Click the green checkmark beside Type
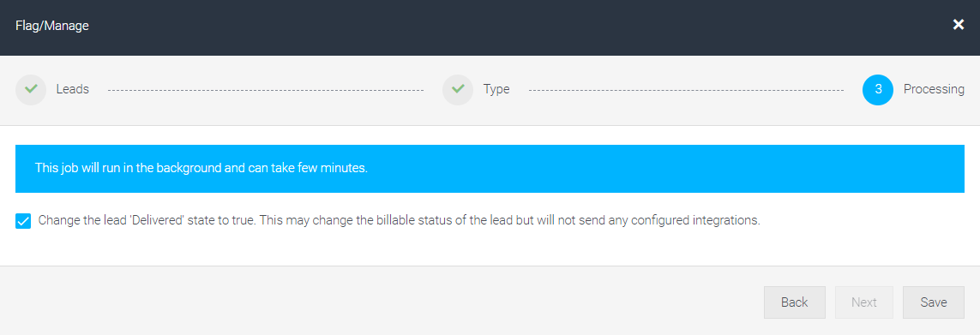 tap(458, 89)
